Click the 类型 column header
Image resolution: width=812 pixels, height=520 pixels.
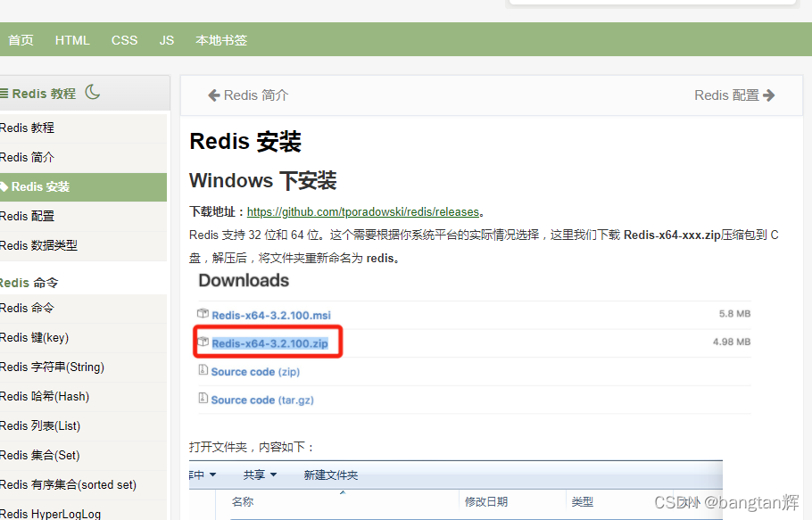point(583,501)
